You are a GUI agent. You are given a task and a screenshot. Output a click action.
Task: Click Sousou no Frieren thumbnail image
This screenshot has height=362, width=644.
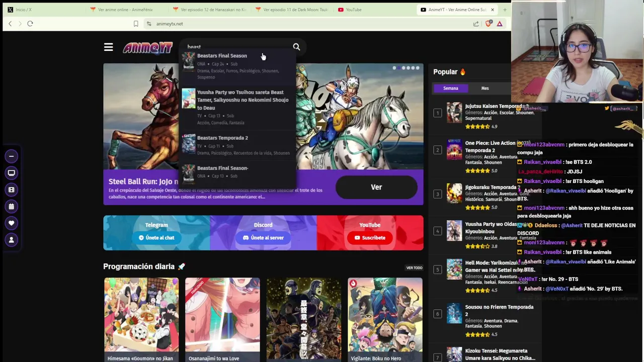(454, 314)
